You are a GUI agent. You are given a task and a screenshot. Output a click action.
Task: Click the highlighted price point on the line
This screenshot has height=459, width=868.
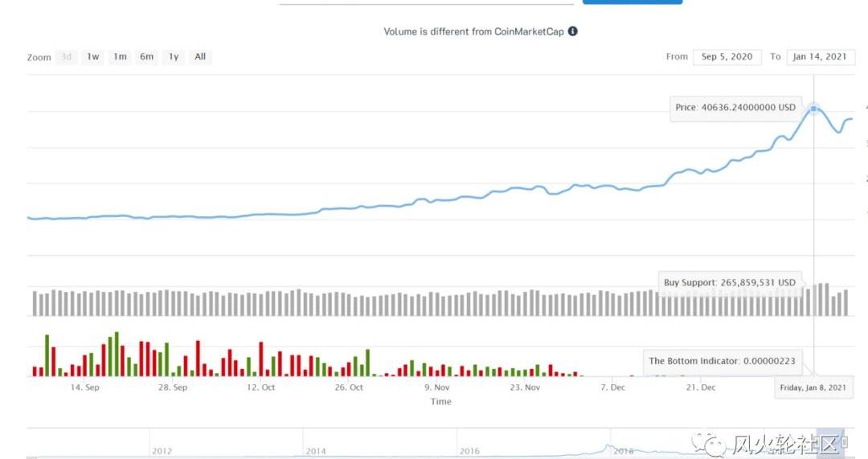click(814, 109)
